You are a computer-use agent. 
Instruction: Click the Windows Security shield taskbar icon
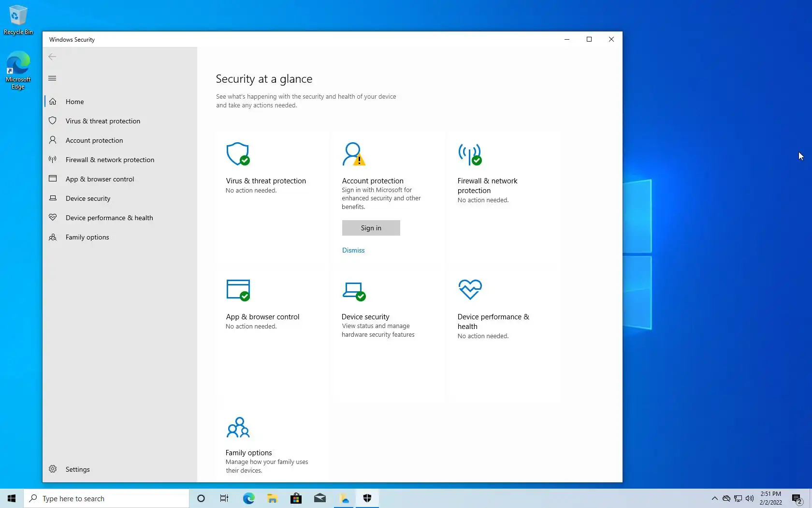pyautogui.click(x=367, y=498)
